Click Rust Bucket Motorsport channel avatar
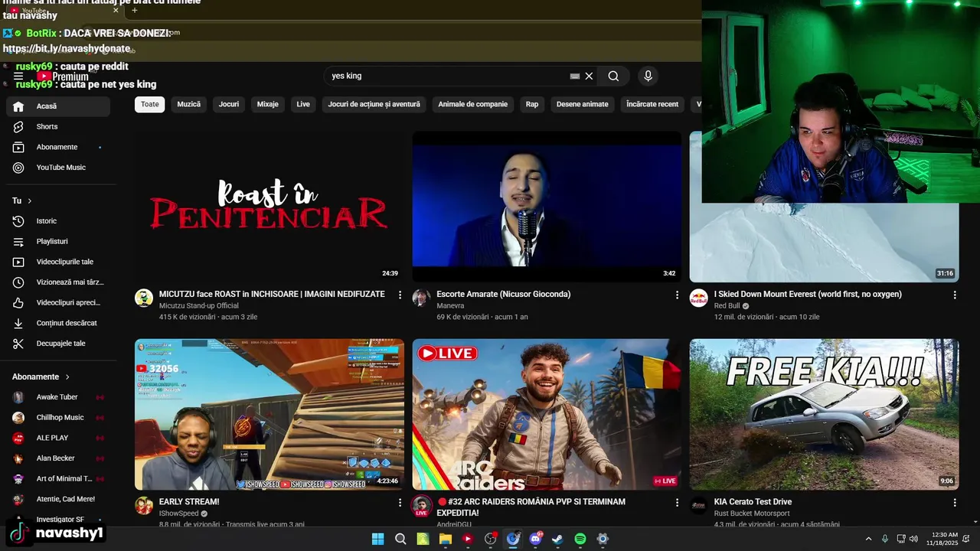The image size is (980, 551). tap(698, 506)
